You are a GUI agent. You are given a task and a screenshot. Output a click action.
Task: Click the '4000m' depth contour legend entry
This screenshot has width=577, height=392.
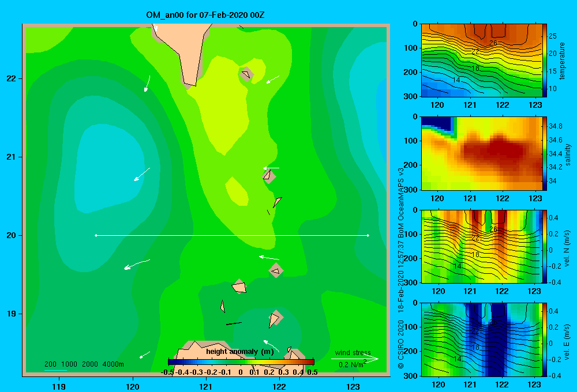(113, 364)
